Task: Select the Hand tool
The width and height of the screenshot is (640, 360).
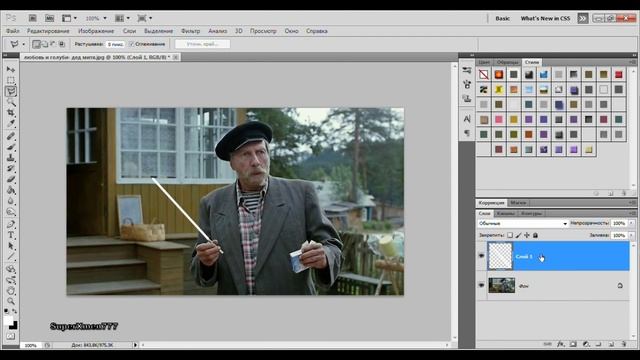Action: pos(11,291)
